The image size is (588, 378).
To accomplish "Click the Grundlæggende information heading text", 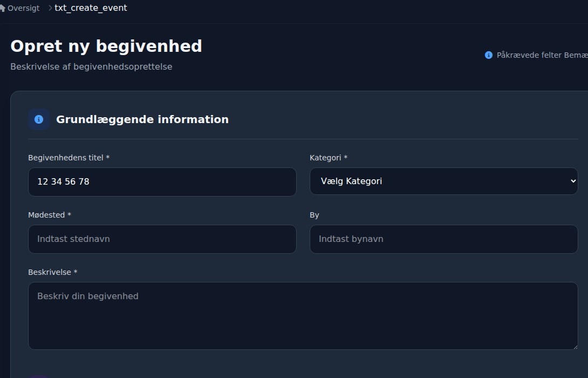I will pos(142,119).
